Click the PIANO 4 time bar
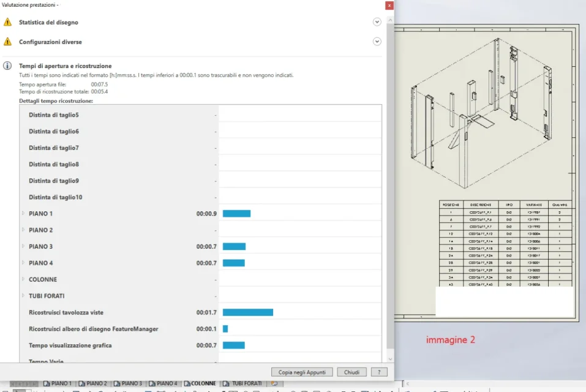Screen dimensions: 586x392 coord(233,263)
